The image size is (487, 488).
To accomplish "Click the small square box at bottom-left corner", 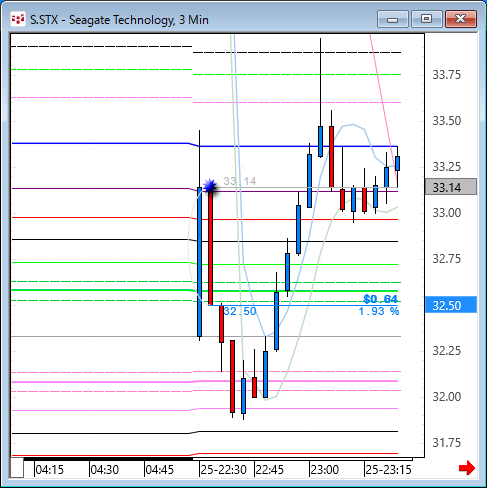I will (17, 468).
